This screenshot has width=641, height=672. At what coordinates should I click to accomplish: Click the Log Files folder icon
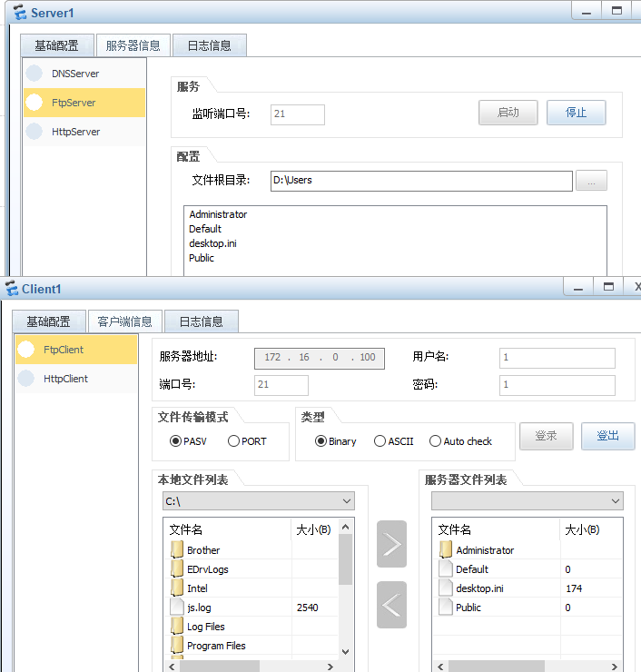[x=176, y=627]
